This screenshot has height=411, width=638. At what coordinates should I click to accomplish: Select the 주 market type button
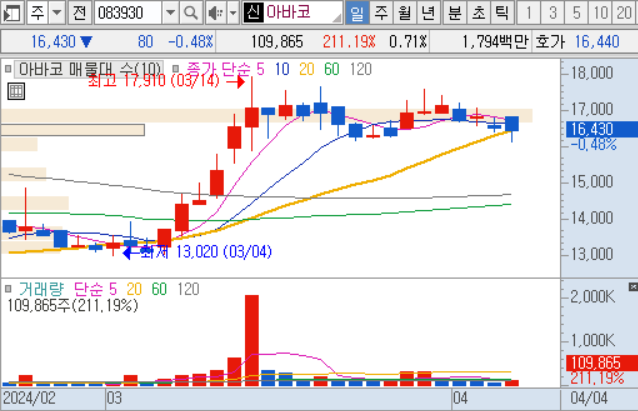[37, 13]
